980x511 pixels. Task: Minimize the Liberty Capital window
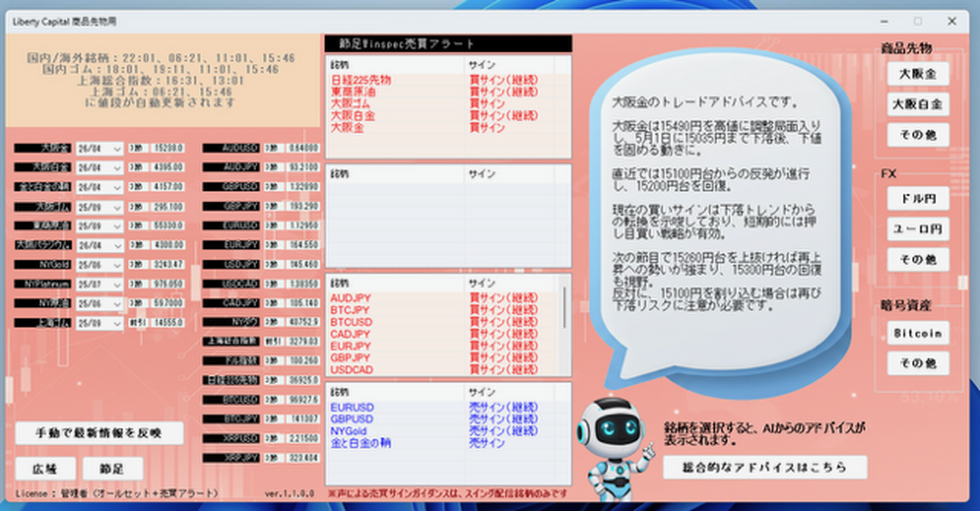click(884, 21)
